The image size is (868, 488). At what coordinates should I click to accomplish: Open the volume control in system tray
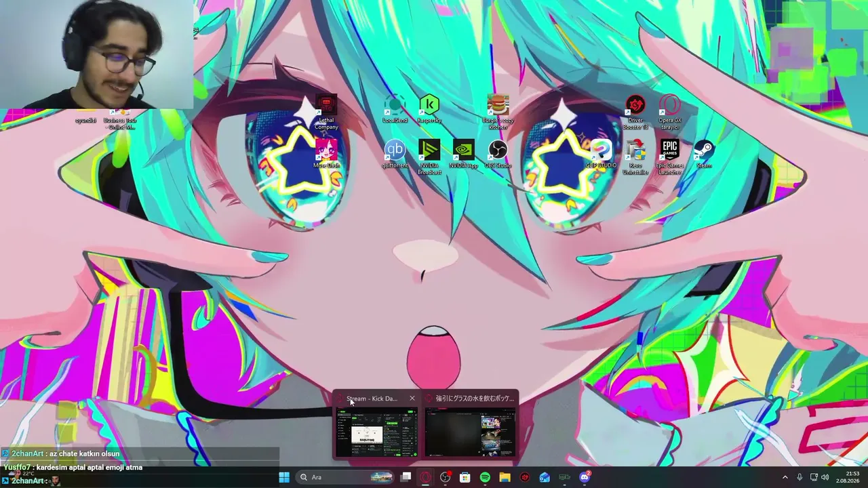(x=825, y=477)
